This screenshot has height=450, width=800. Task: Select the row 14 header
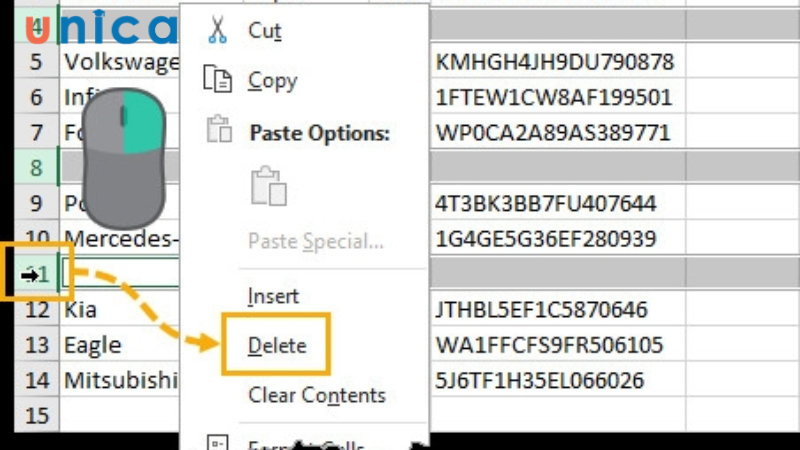tap(36, 380)
